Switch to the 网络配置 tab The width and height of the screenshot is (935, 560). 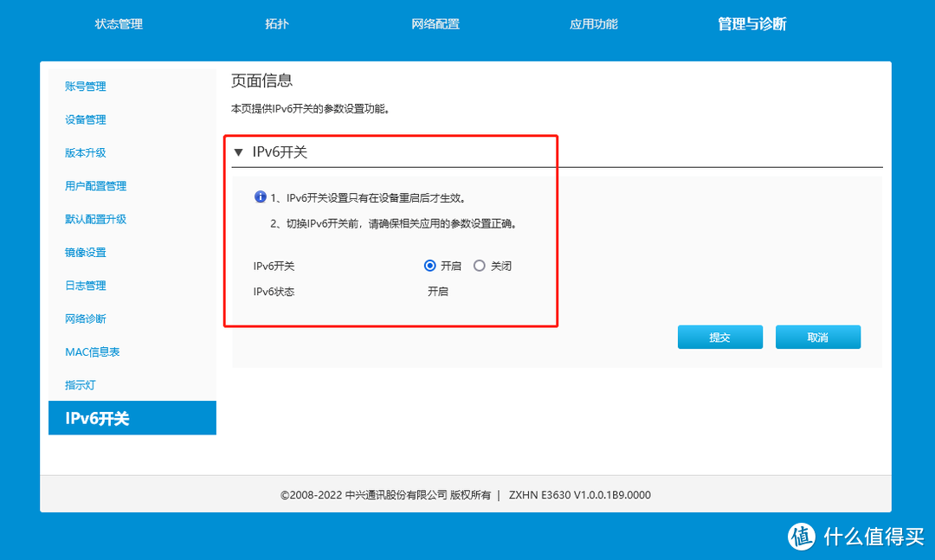click(435, 23)
